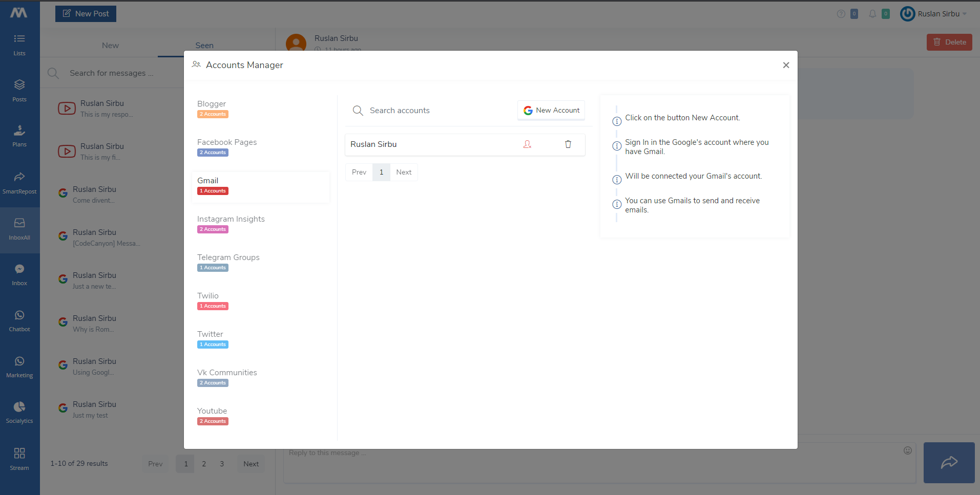Open the Posts sidebar section
This screenshot has height=495, width=980.
coord(19,91)
